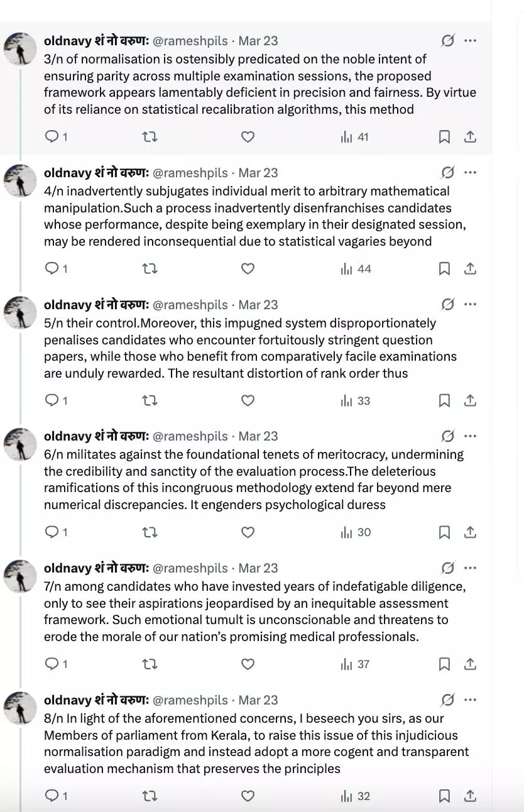This screenshot has width=524, height=812.
Task: Share the 3/n tweet
Action: coord(470,137)
